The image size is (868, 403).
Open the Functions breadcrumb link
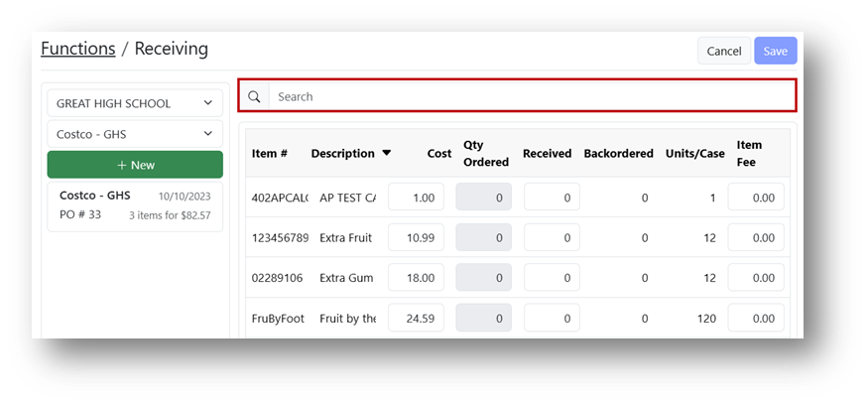pos(78,49)
